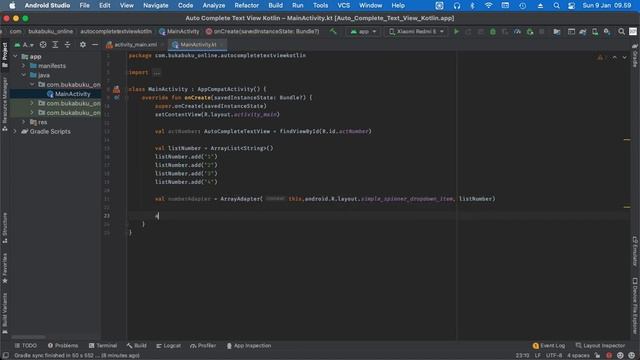The width and height of the screenshot is (640, 360).
Task: Click the tool windows quick-access icon bottom-left
Action: point(6,356)
